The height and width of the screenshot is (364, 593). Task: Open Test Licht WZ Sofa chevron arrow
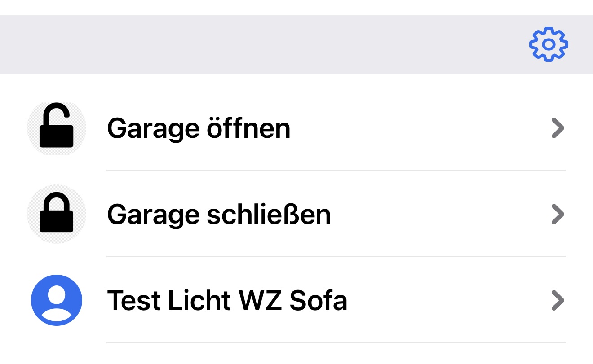558,300
